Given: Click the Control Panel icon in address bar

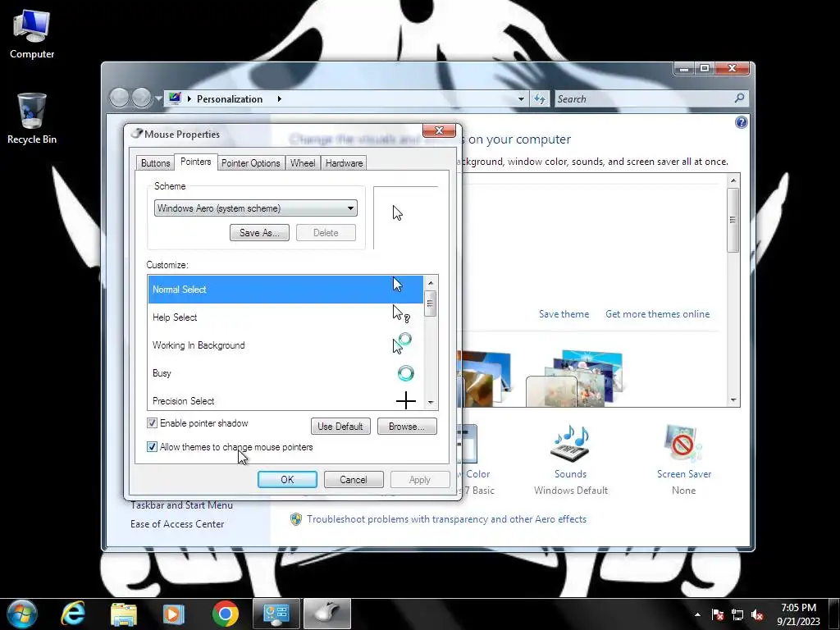Looking at the screenshot, I should (175, 98).
